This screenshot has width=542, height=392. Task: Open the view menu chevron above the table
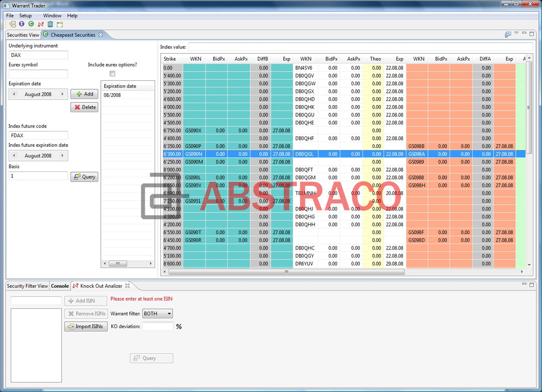[x=517, y=34]
